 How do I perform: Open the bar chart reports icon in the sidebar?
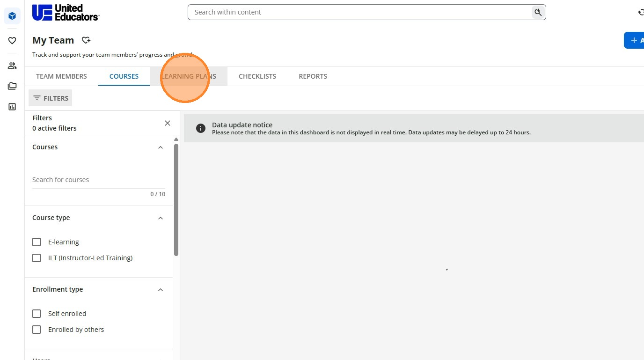click(x=12, y=107)
